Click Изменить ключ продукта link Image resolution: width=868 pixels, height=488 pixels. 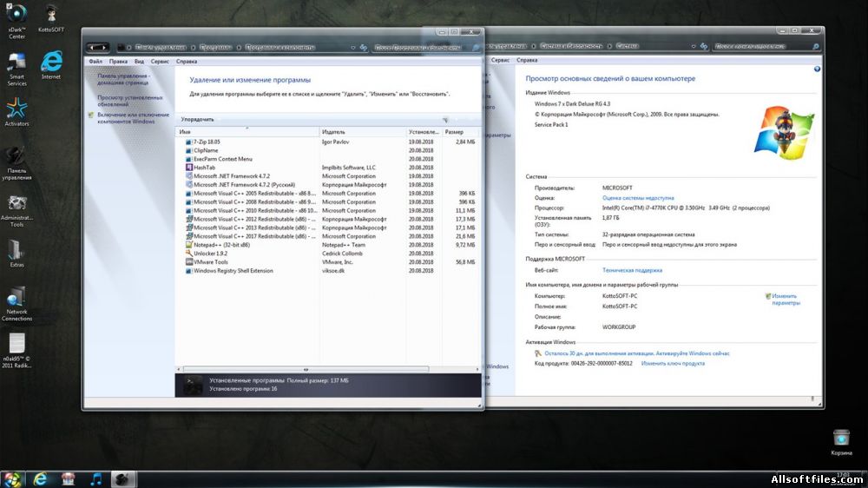(673, 363)
